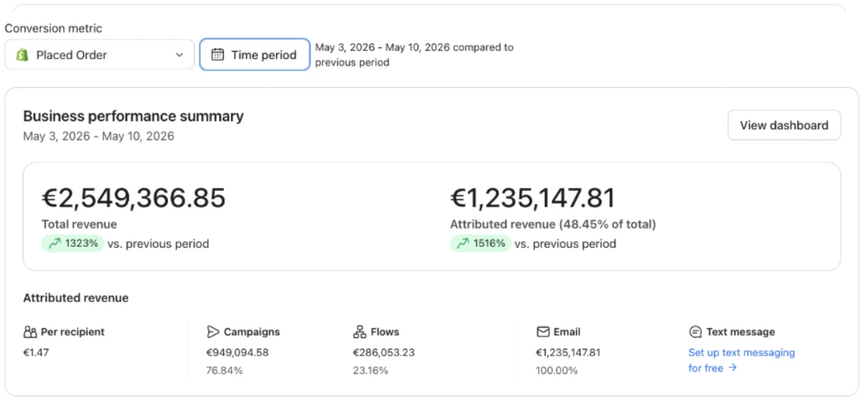Click the 1323% total revenue badge
Viewport: 868px width, 404px height.
pyautogui.click(x=72, y=244)
